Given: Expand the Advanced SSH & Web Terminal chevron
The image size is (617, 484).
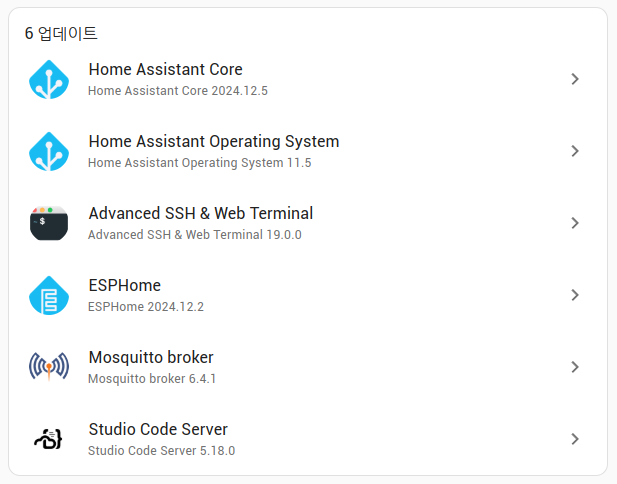Looking at the screenshot, I should (x=575, y=223).
